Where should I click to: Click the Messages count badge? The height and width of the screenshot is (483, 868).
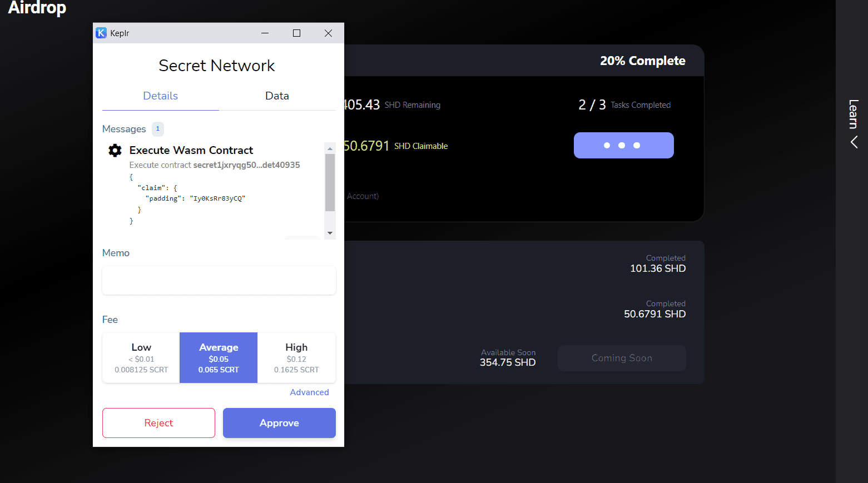pyautogui.click(x=158, y=129)
